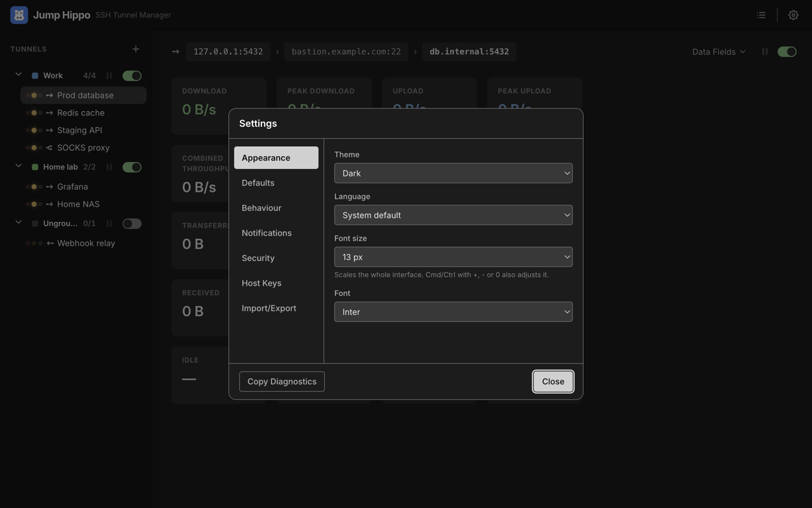812x508 pixels.
Task: Click the gray Ungrouped color square
Action: [x=35, y=224]
